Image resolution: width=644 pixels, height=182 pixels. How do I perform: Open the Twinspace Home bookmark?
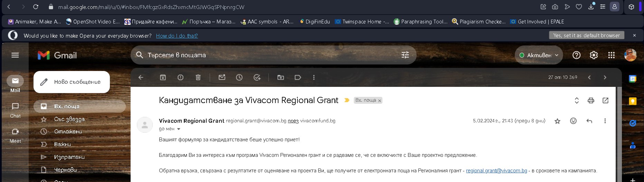tap(362, 21)
